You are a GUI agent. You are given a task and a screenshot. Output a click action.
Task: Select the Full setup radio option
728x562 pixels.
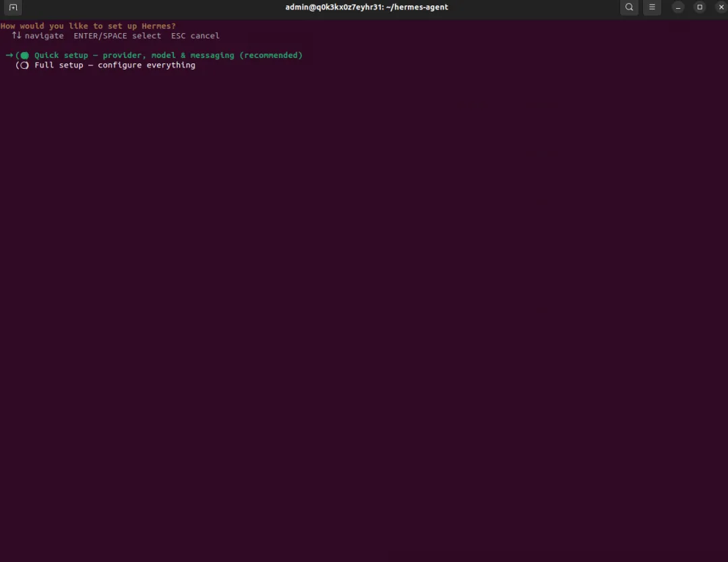(x=24, y=65)
